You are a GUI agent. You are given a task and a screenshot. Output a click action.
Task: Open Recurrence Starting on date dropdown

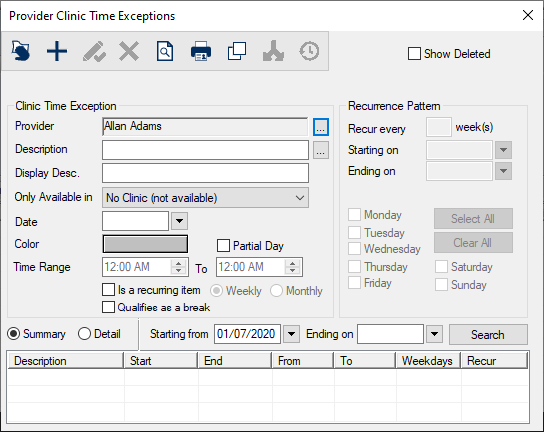point(503,150)
